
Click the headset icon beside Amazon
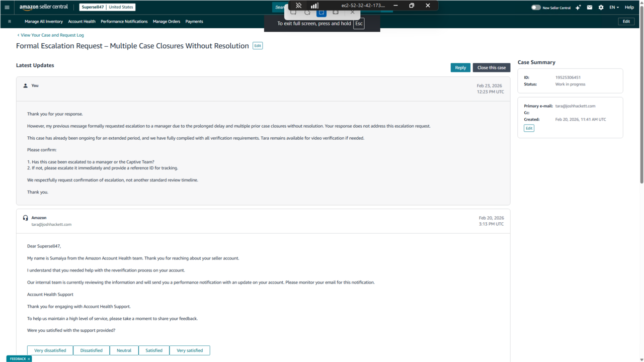[26, 218]
